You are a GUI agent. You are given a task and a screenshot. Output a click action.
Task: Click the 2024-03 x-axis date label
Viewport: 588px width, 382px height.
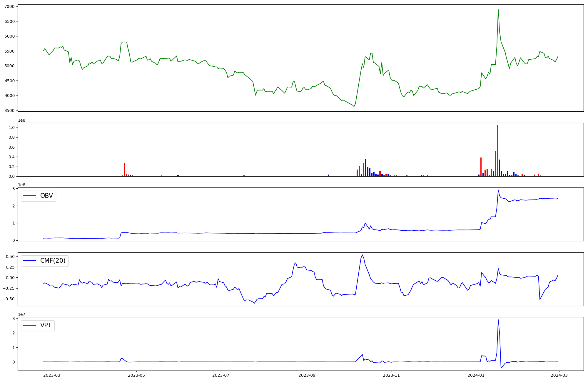(x=559, y=375)
